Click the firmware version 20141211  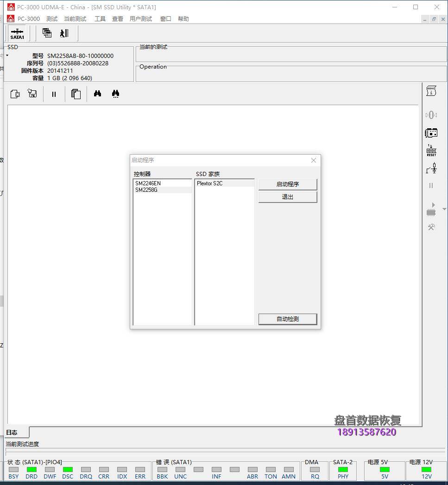pos(60,70)
